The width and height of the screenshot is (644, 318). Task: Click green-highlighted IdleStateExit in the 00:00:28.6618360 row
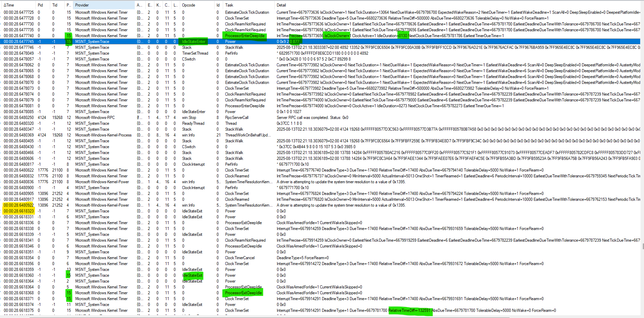(192, 275)
